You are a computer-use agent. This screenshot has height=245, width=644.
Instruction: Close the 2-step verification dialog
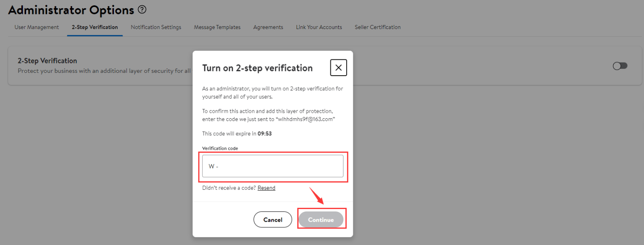(338, 68)
